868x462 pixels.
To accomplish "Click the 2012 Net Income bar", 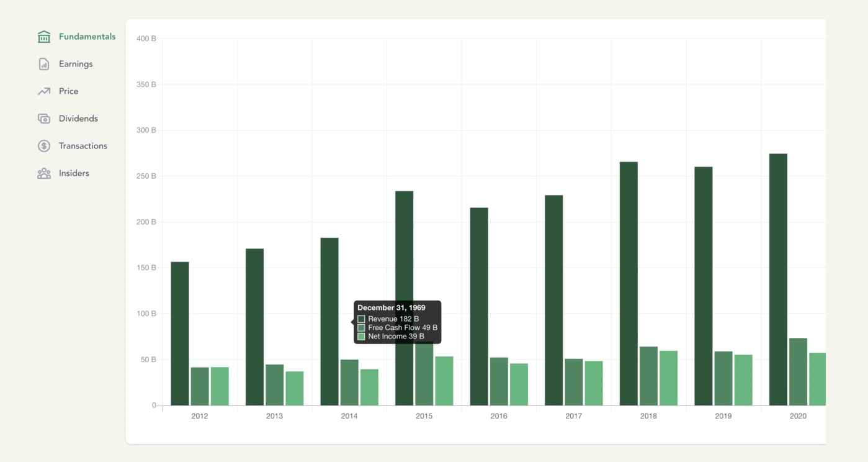I will [x=220, y=386].
